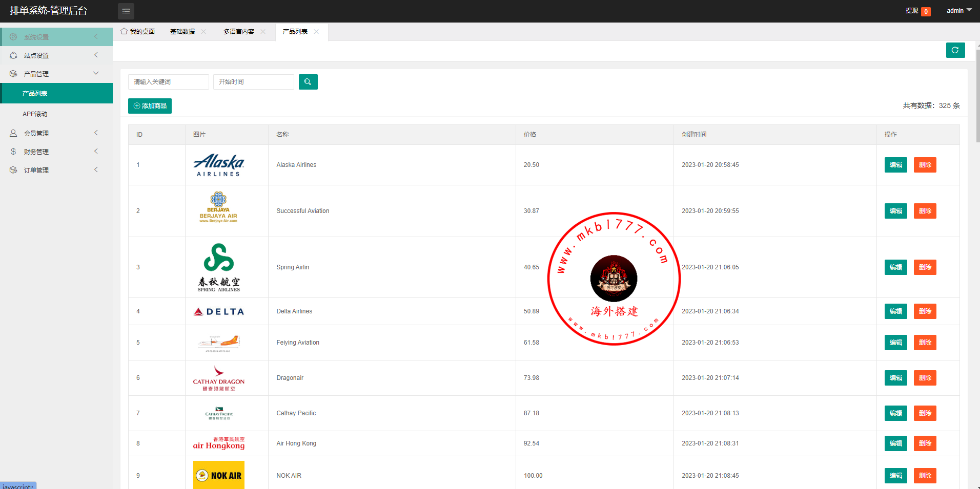Click 编辑 for Air Hong Kong
The height and width of the screenshot is (489, 980).
[x=896, y=443]
